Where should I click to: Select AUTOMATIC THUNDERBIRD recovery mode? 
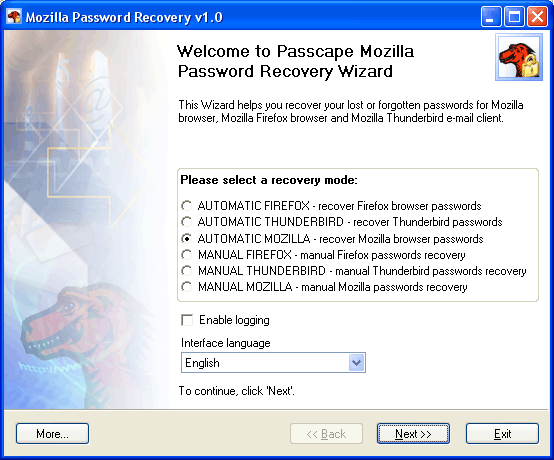point(187,222)
